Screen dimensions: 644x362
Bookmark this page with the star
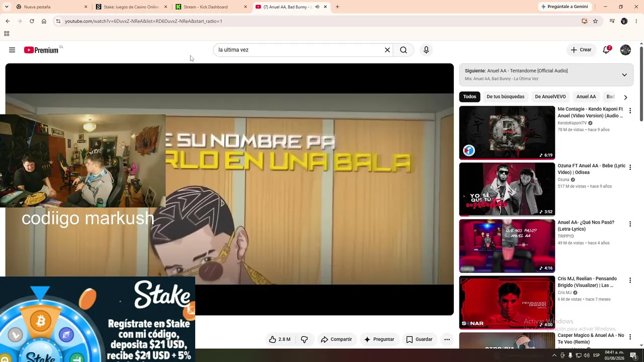[x=595, y=21]
